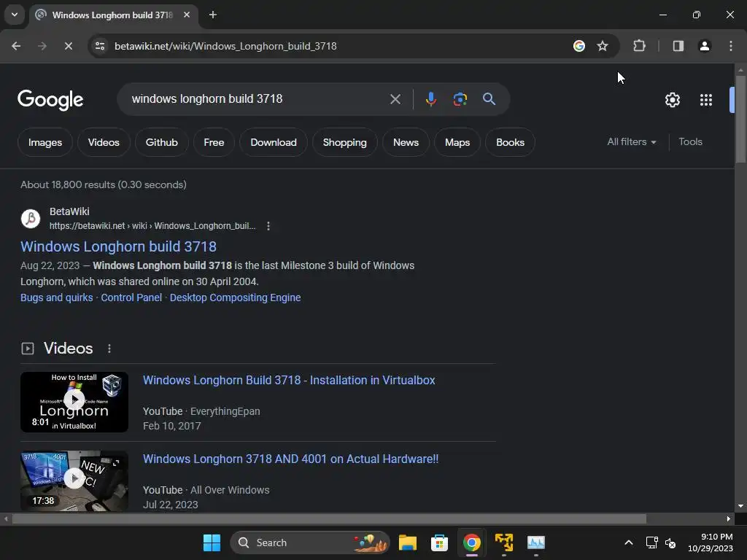Click the BetaWiki site name text

(x=69, y=211)
